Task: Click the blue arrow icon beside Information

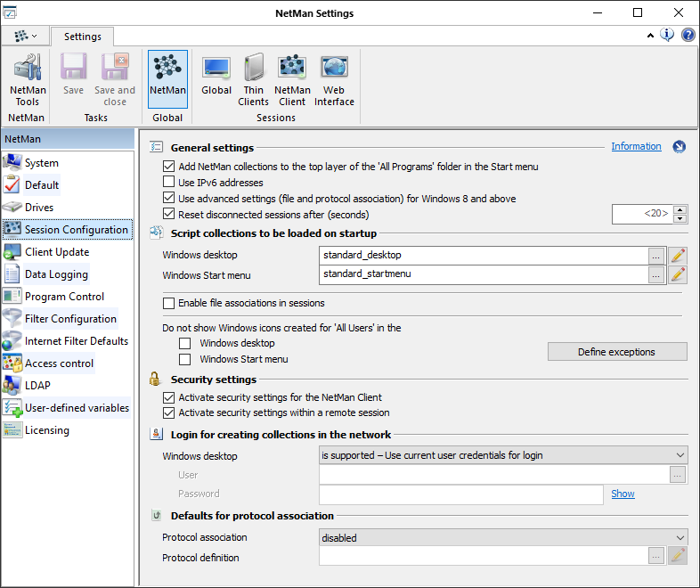Action: click(680, 147)
